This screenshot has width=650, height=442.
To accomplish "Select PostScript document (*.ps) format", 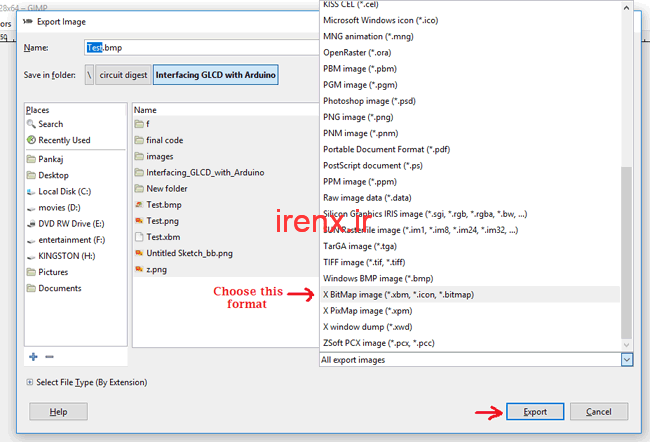I will (471, 165).
